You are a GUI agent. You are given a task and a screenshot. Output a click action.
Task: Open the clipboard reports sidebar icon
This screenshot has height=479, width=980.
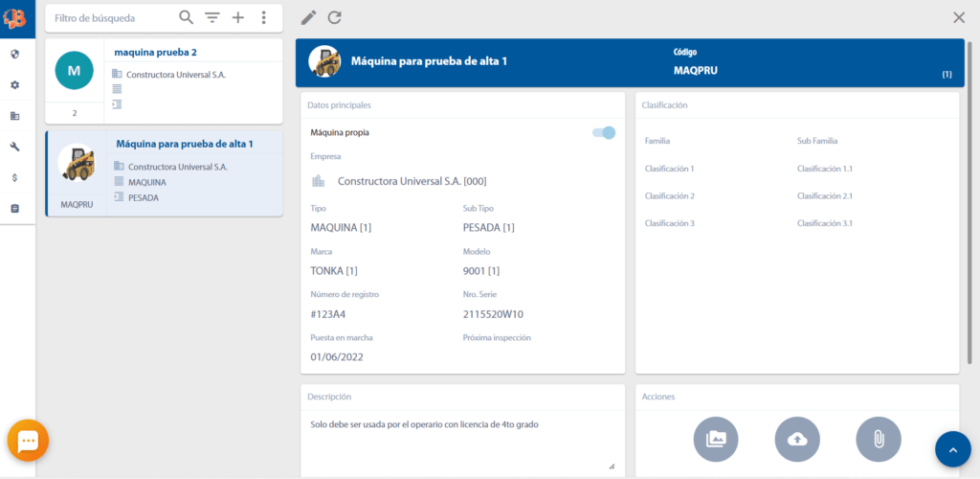click(x=15, y=208)
